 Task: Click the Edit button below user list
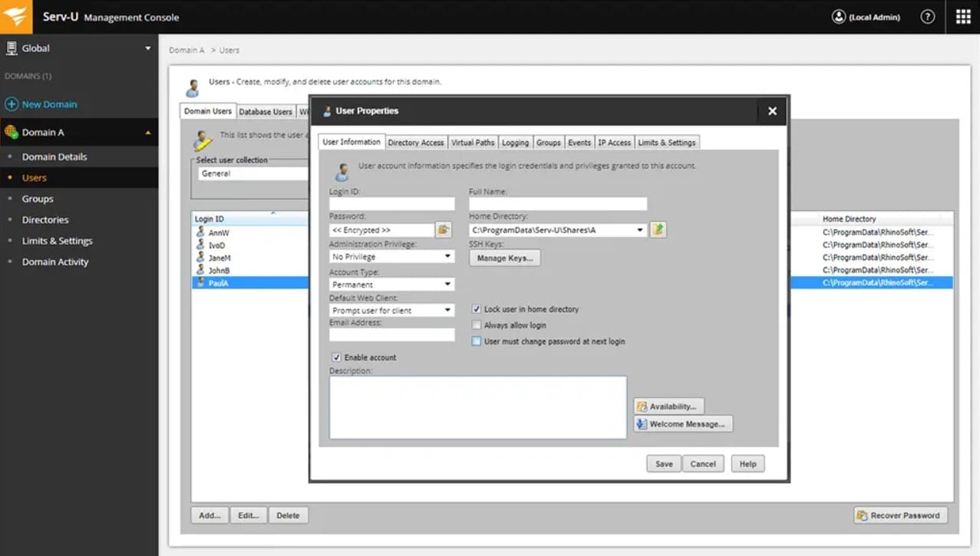coord(249,515)
